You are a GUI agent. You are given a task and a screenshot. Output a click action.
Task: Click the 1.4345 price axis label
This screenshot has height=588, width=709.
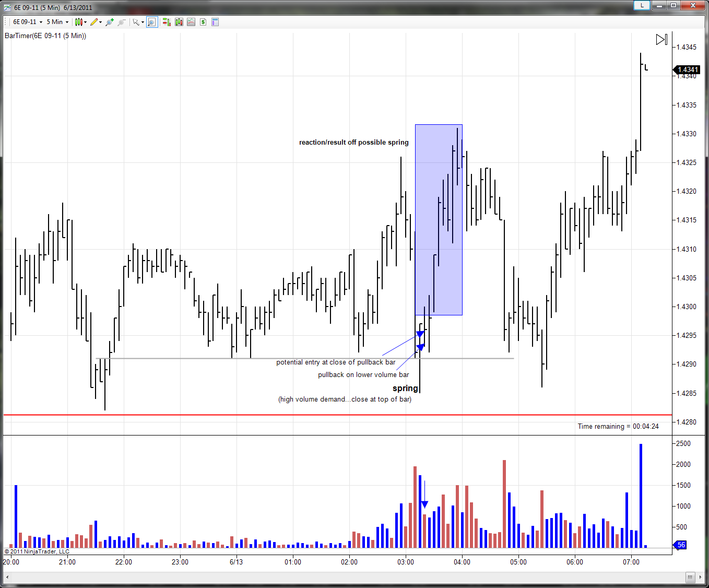pyautogui.click(x=686, y=47)
